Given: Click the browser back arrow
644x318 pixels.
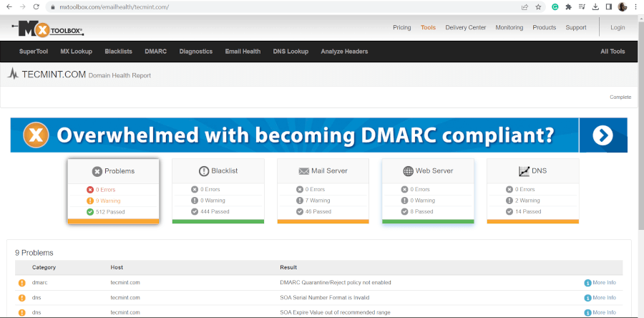Looking at the screenshot, I should 9,7.
